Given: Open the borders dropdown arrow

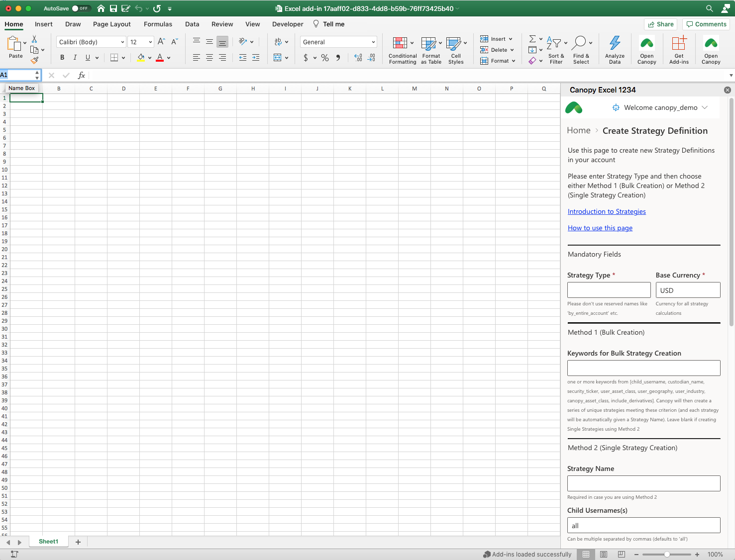Looking at the screenshot, I should 123,58.
